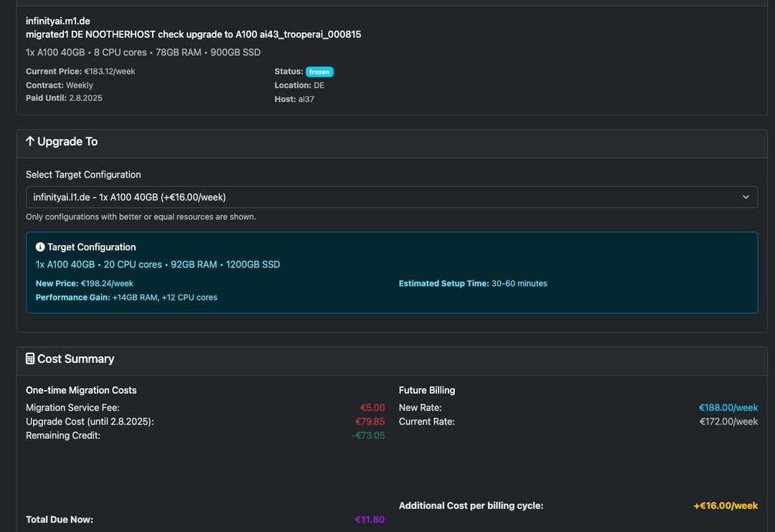This screenshot has height=532, width=775.
Task: Click the Upgrade To heading
Action: (67, 141)
